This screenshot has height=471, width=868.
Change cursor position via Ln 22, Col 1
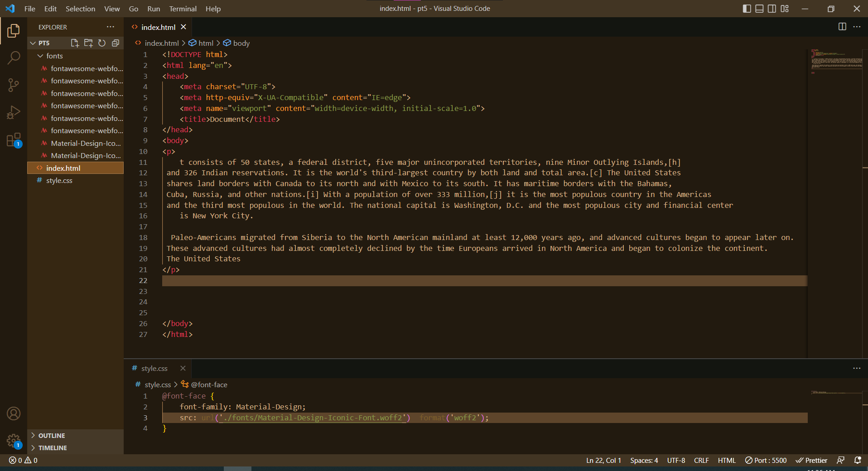point(603,460)
